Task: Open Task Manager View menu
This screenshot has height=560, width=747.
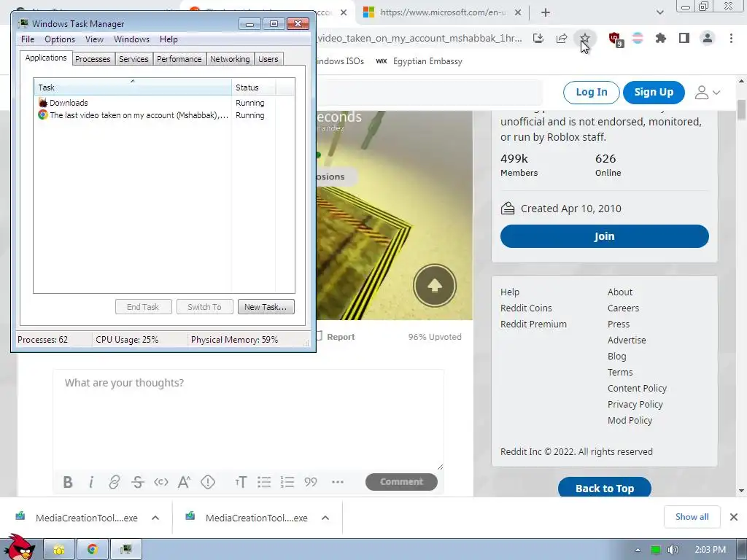Action: [x=94, y=39]
